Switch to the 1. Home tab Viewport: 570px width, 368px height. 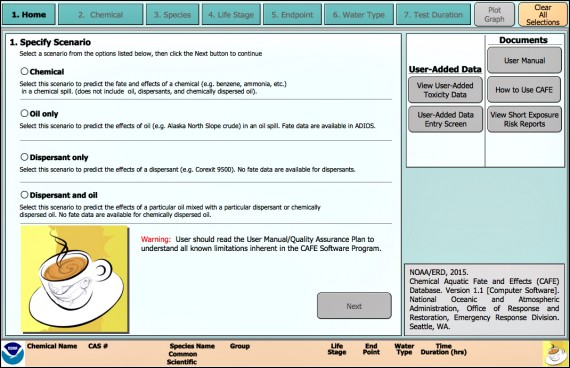pyautogui.click(x=29, y=15)
